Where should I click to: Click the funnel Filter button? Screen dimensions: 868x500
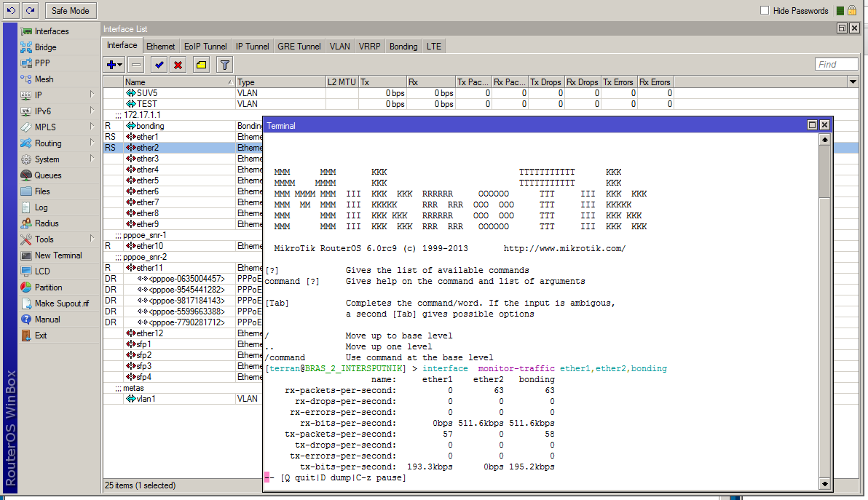[x=225, y=66]
